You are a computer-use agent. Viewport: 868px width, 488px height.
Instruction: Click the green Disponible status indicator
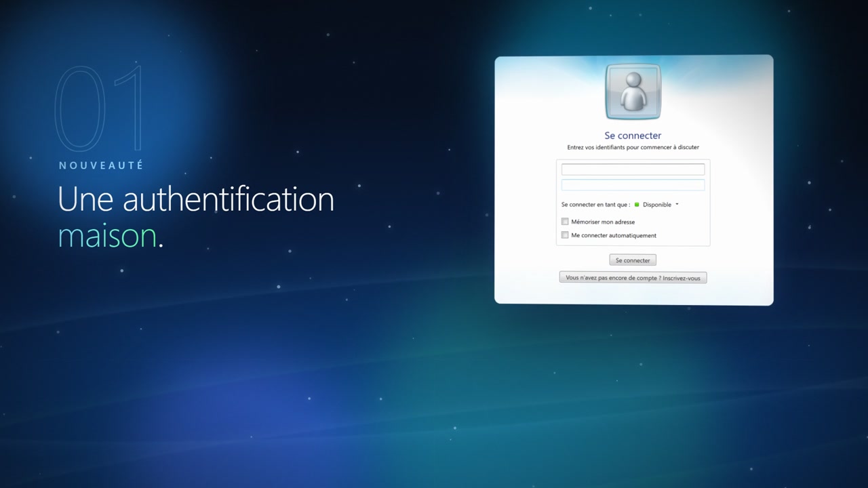637,205
